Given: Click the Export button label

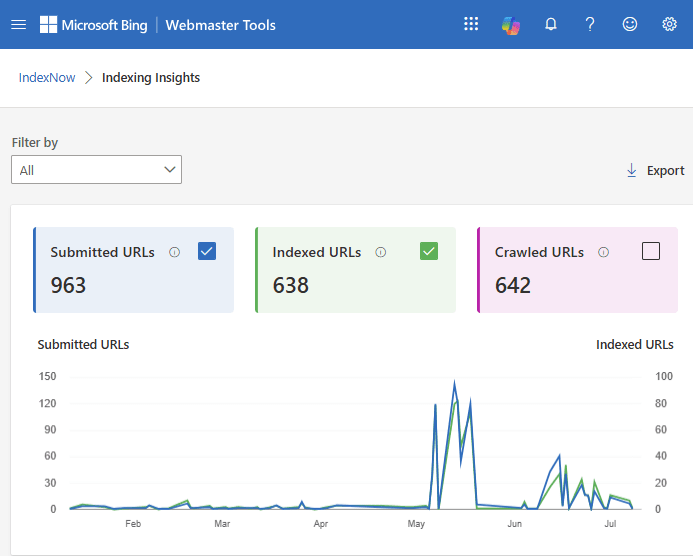Looking at the screenshot, I should [665, 171].
